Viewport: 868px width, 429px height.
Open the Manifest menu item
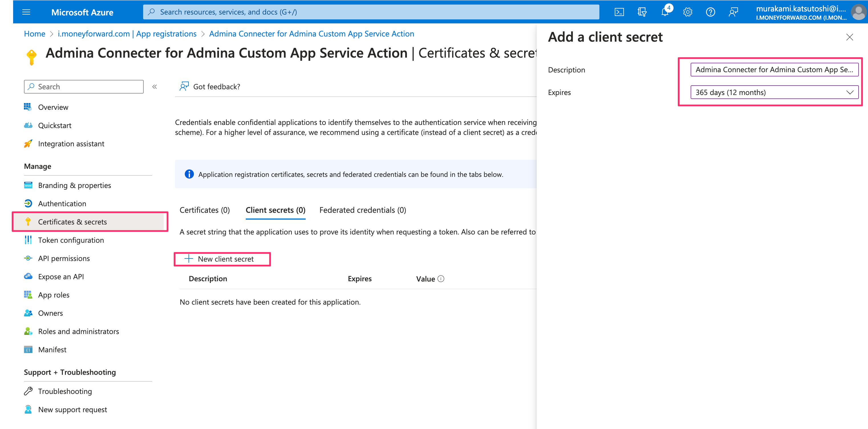click(x=52, y=349)
